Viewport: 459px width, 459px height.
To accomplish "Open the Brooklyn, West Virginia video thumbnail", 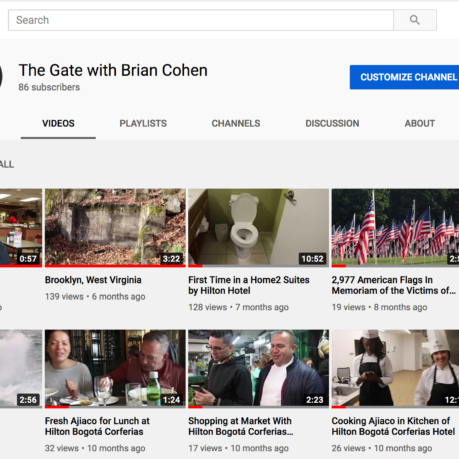I will (x=115, y=228).
